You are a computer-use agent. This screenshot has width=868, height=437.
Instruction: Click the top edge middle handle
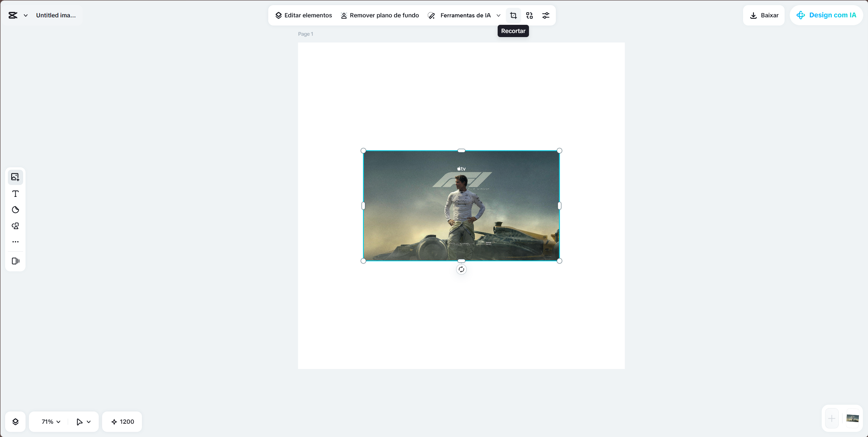[461, 151]
